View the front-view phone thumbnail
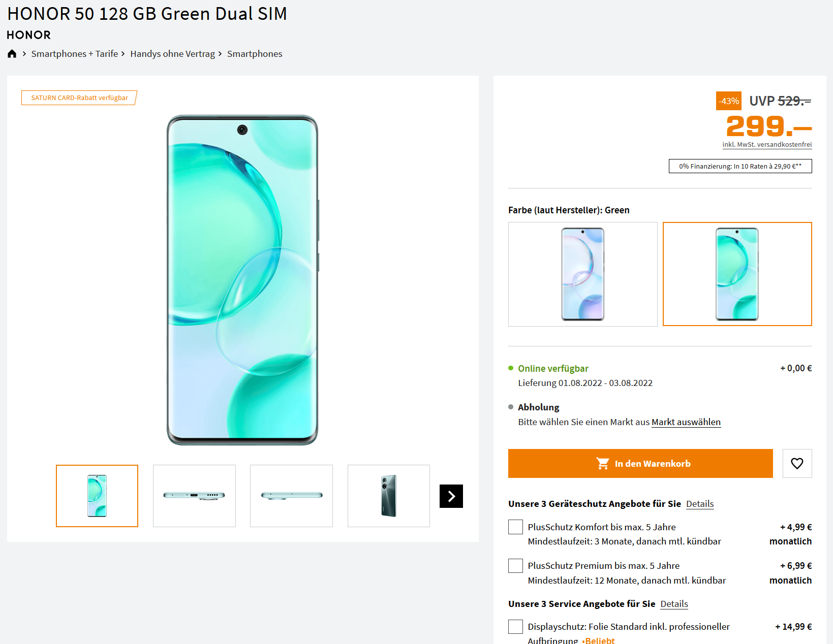 pyautogui.click(x=97, y=496)
